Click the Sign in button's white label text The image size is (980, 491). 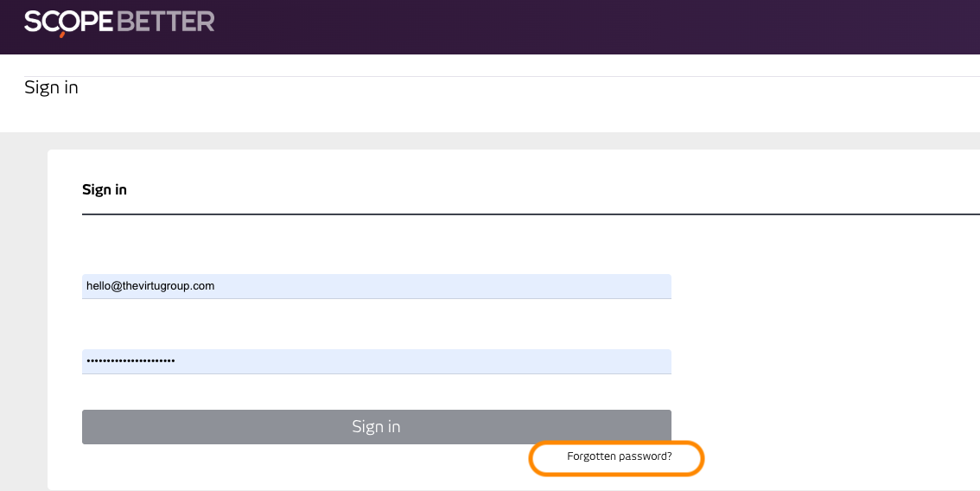(x=376, y=427)
